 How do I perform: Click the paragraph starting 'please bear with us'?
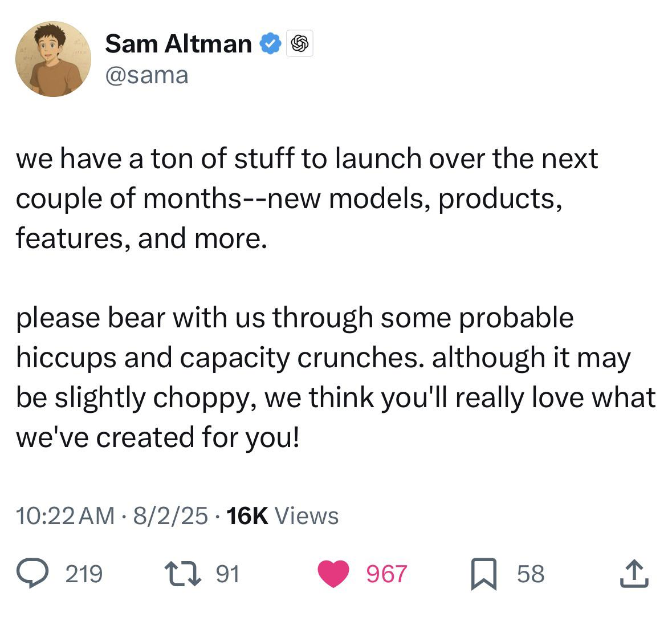click(x=336, y=377)
